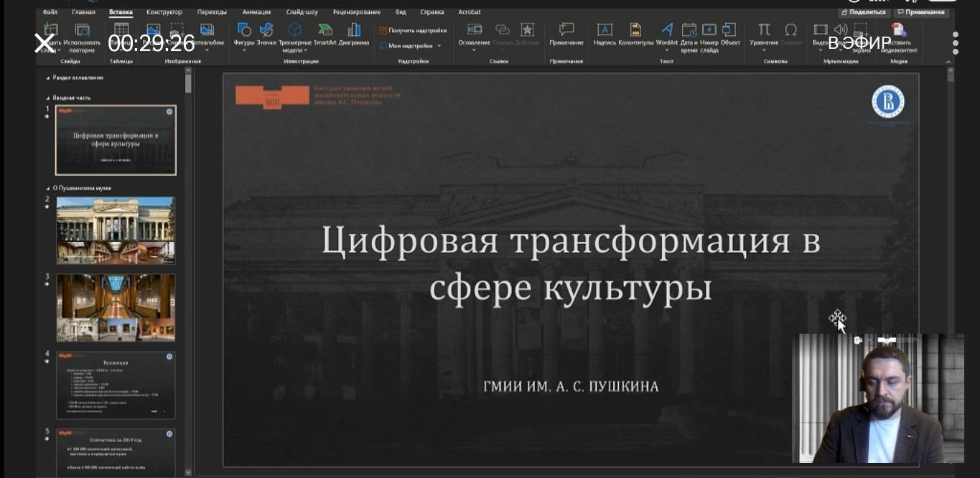980x478 pixels.
Task: Click the Text box (Надпись) icon
Action: point(605,29)
